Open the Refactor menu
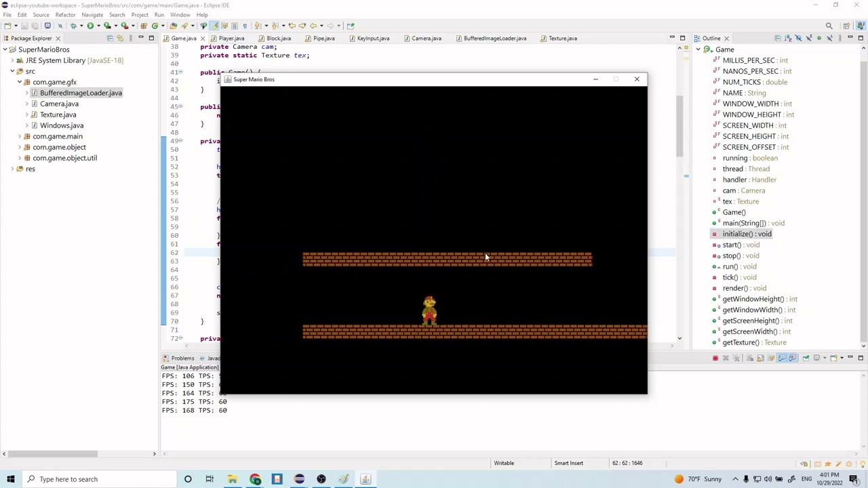This screenshot has height=488, width=868. [x=65, y=15]
